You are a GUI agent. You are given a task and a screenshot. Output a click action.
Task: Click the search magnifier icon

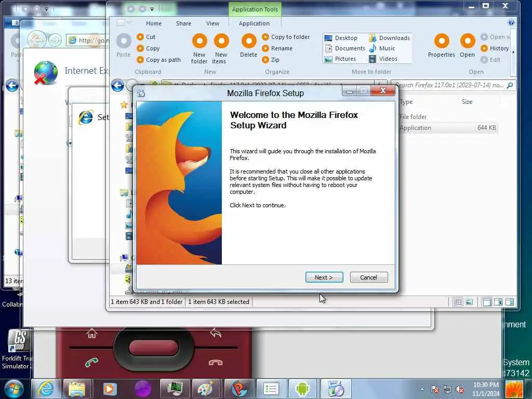[510, 85]
